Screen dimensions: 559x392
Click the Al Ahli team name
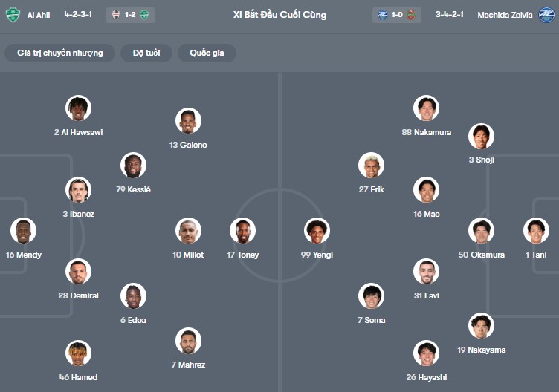[39, 15]
